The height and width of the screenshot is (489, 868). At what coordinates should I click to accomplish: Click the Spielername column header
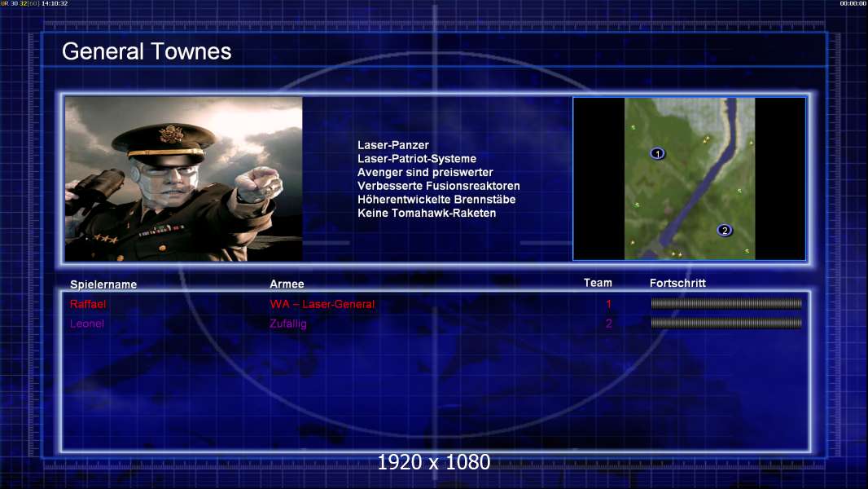[103, 284]
